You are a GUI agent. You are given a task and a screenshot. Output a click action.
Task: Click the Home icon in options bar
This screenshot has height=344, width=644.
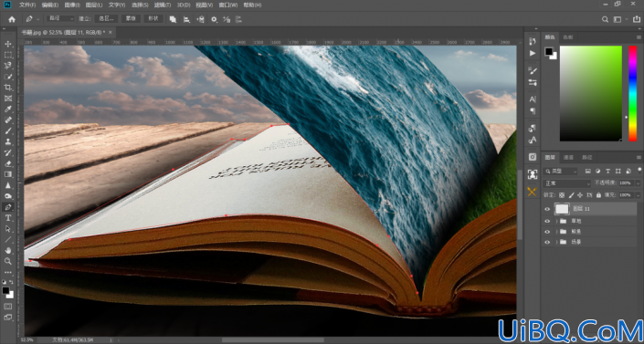point(12,19)
